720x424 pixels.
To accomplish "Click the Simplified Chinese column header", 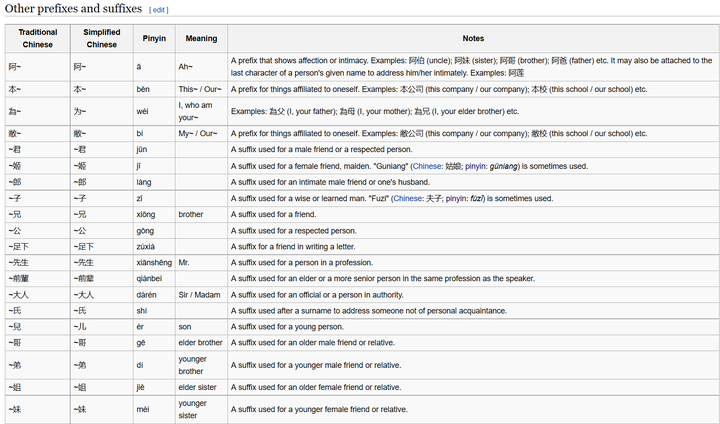I will 101,39.
